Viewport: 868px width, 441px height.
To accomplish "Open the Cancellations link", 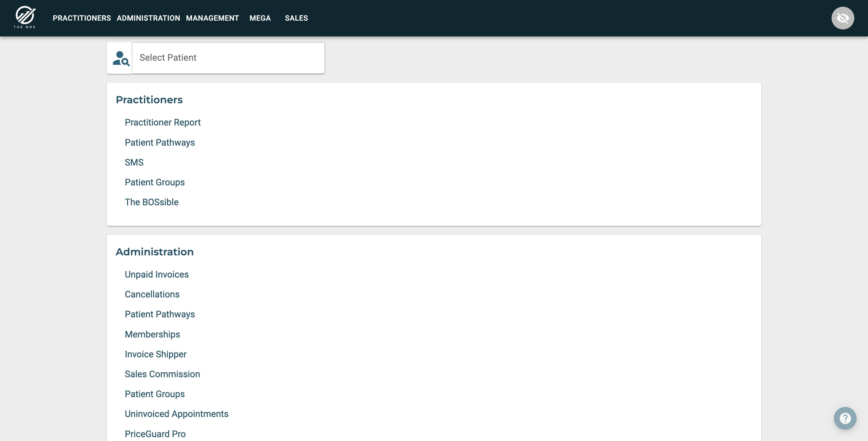I will coord(152,294).
